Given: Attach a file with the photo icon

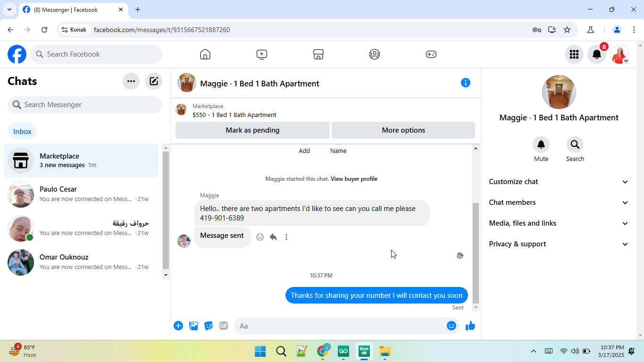Looking at the screenshot, I should click(x=193, y=326).
